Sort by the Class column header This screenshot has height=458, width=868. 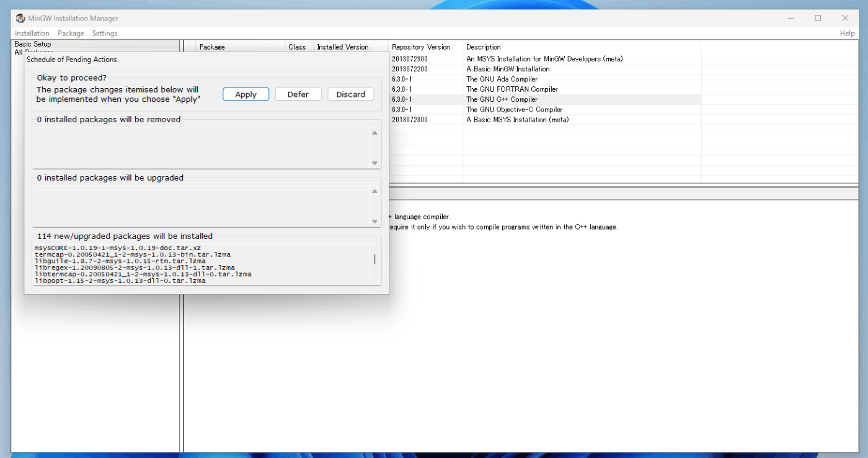coord(299,47)
